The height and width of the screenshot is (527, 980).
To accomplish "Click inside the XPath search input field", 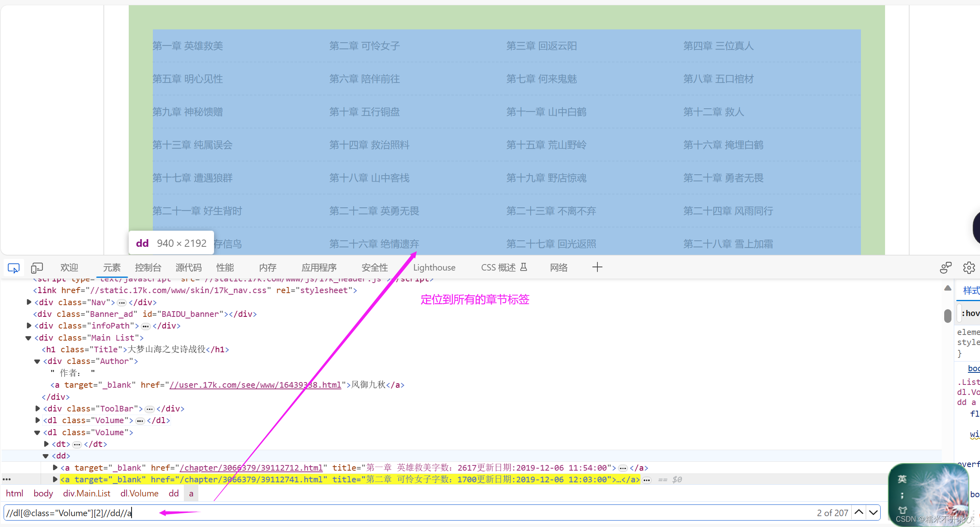I will point(68,513).
